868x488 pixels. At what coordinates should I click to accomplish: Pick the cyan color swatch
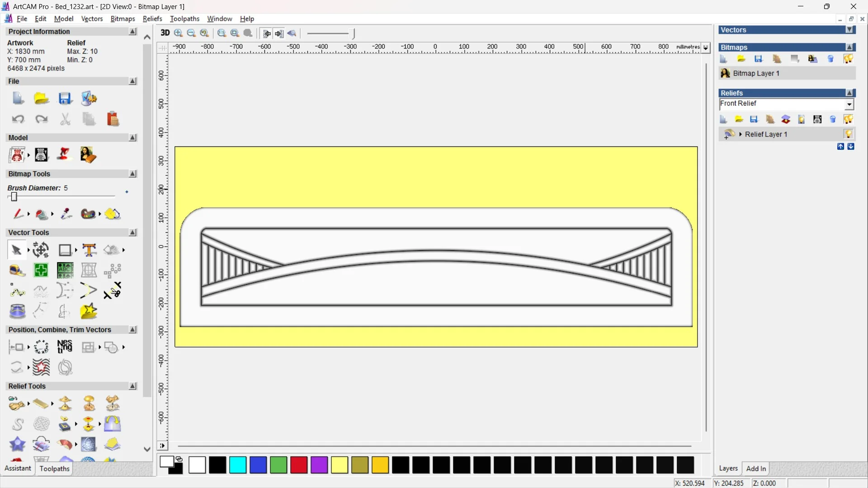tap(238, 465)
